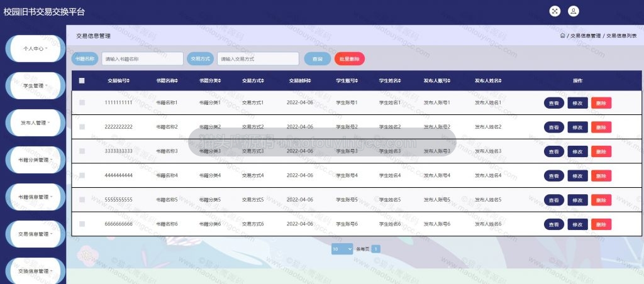Sort by 发布人姓名 column header
The width and height of the screenshot is (644, 284).
488,81
